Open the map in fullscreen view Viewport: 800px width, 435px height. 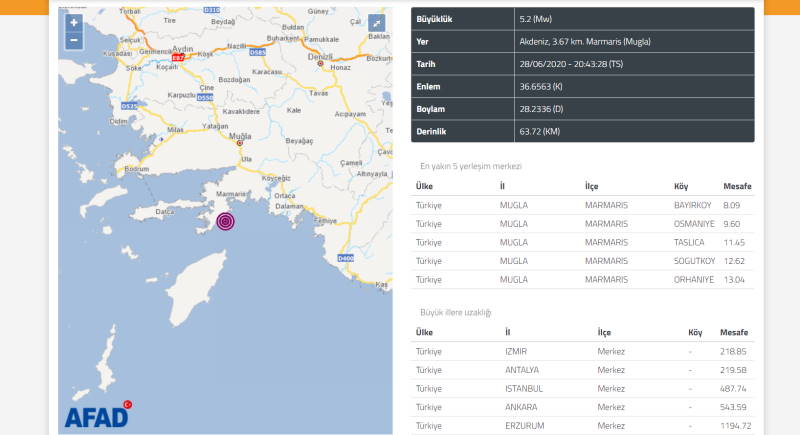[x=376, y=23]
